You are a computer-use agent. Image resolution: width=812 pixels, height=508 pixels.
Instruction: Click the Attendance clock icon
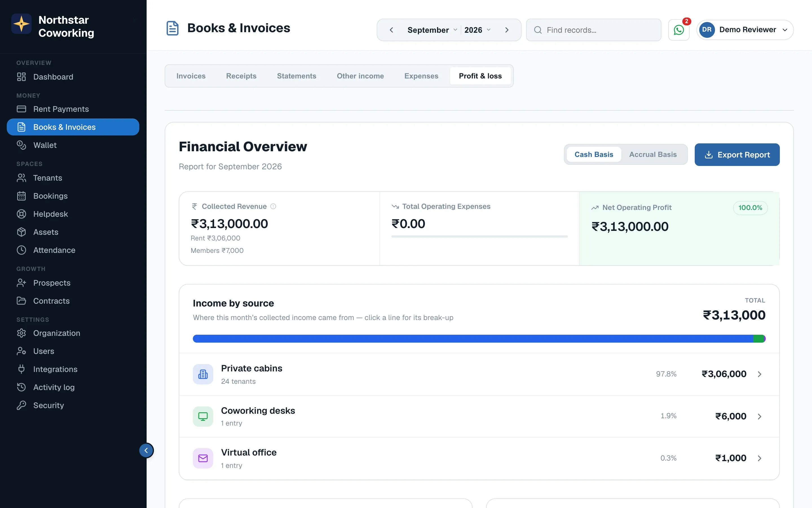pyautogui.click(x=21, y=250)
